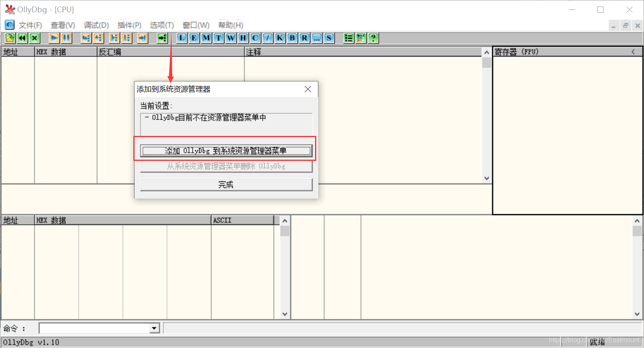The width and height of the screenshot is (644, 348).
Task: Click the Trace over icon
Action: (126, 38)
